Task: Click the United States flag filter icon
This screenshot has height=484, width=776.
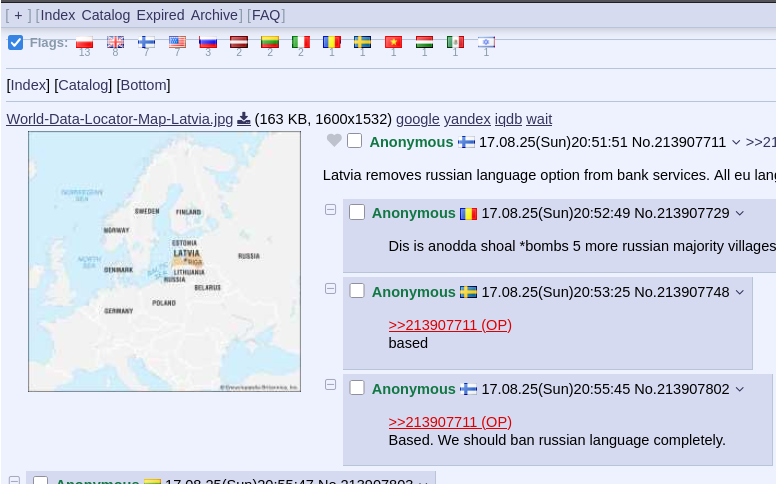Action: pos(177,43)
